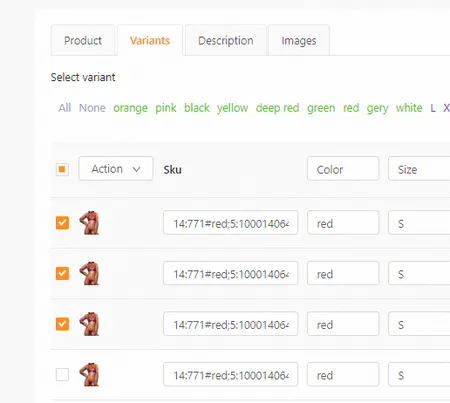Viewport: 450px width, 403px height.
Task: Open the Images tab
Action: click(x=299, y=40)
